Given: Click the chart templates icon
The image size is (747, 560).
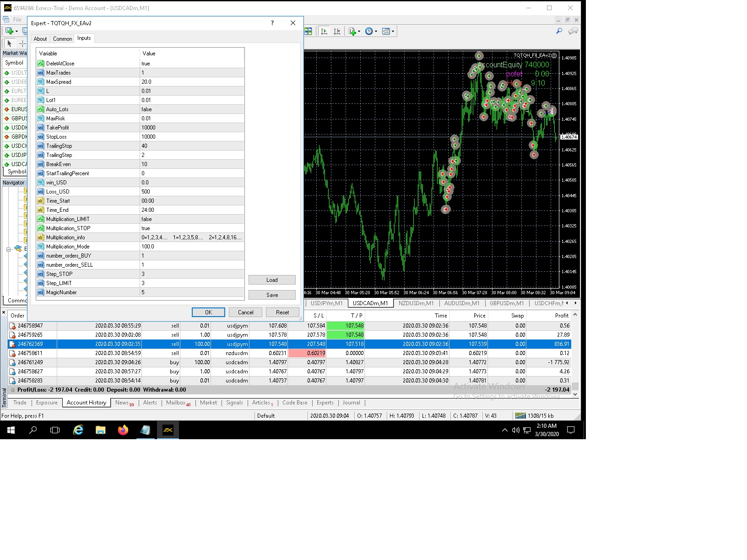Looking at the screenshot, I should 386,32.
